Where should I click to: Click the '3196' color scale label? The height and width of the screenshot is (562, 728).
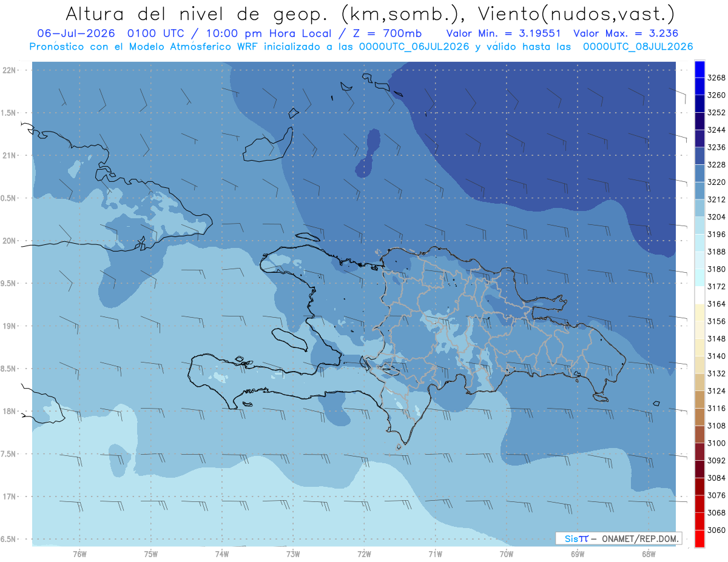716,235
